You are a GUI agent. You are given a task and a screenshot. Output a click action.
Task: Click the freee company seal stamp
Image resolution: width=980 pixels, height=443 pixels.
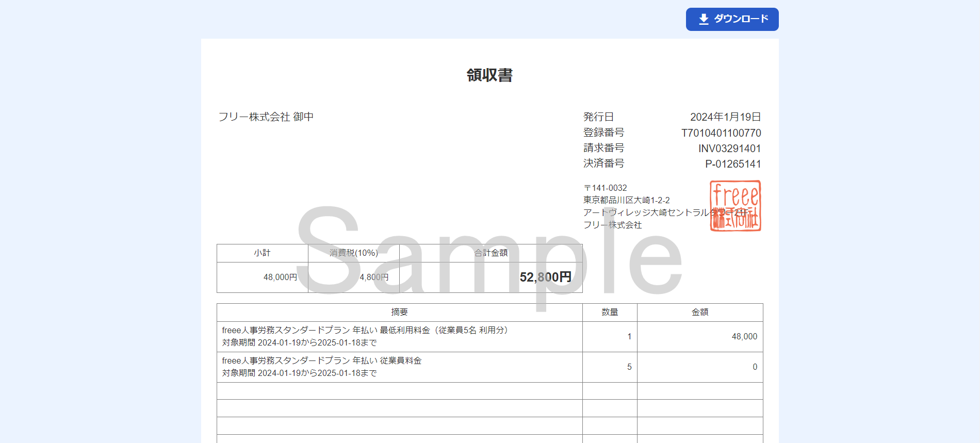coord(736,206)
